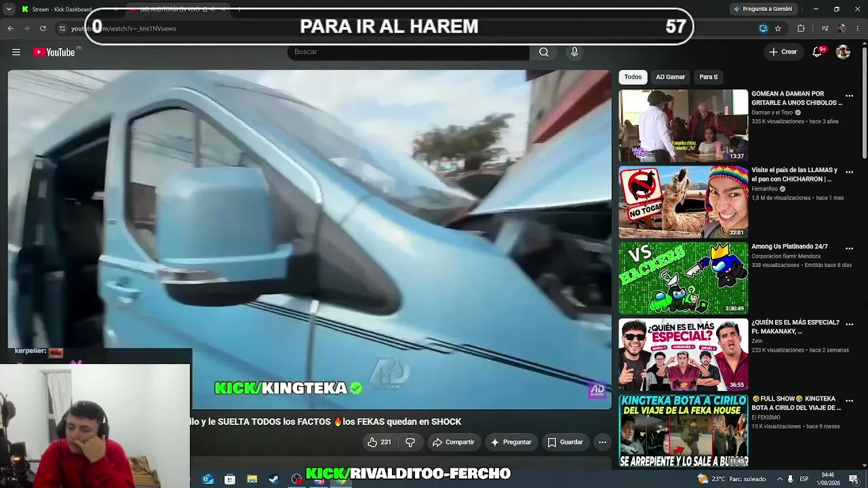Image resolution: width=868 pixels, height=488 pixels.
Task: Dislike the current video
Action: coord(410,442)
